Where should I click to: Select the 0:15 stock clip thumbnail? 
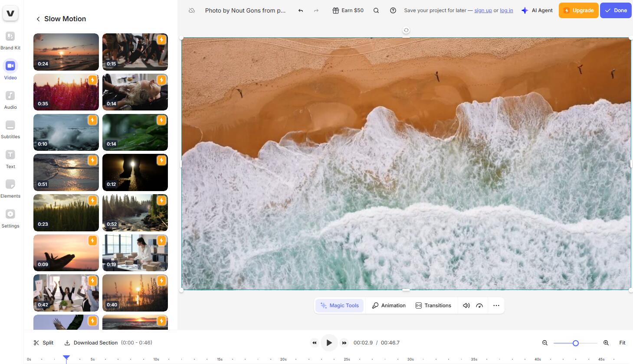click(x=135, y=52)
